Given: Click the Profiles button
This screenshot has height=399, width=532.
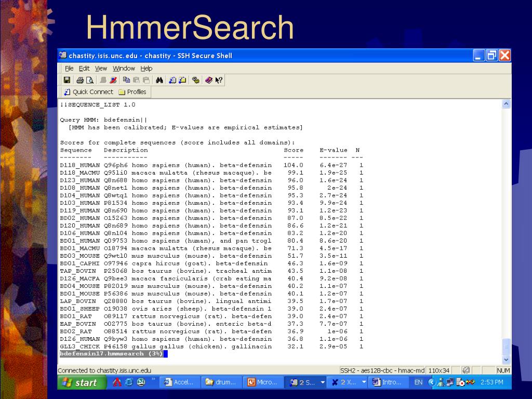Looking at the screenshot, I should (x=132, y=92).
